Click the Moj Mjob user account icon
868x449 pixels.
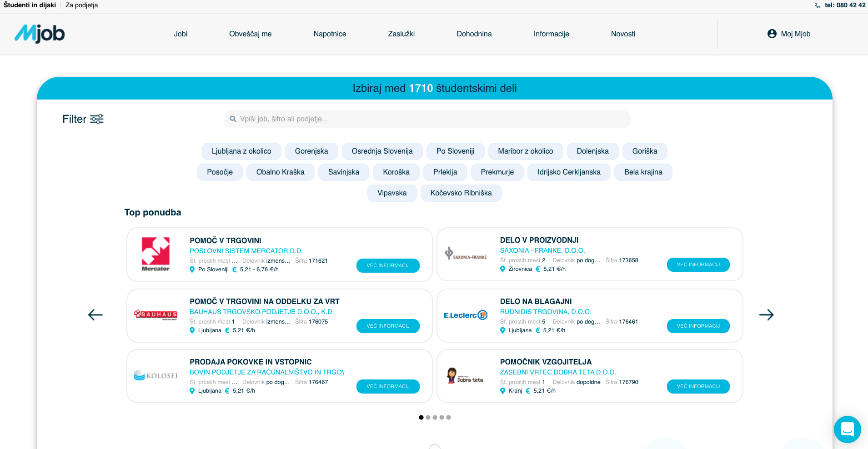click(772, 34)
